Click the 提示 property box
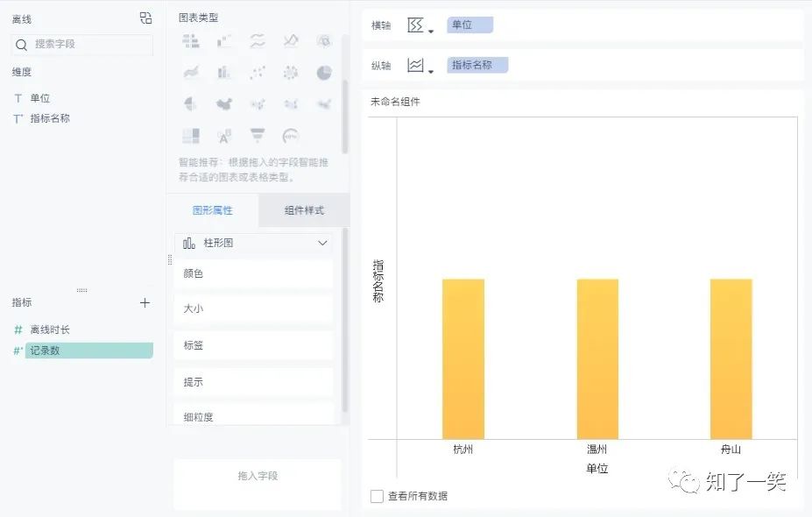Screen dimensions: 812x517 click(x=253, y=382)
